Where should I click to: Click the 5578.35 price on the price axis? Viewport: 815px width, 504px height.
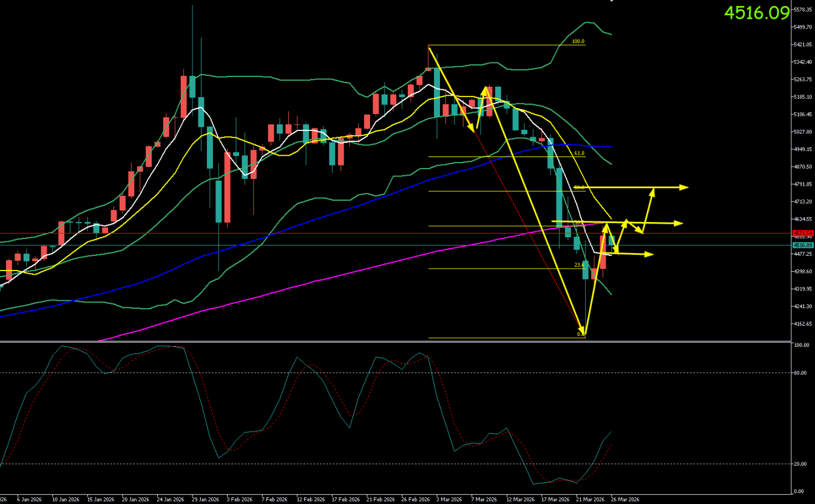coord(803,10)
